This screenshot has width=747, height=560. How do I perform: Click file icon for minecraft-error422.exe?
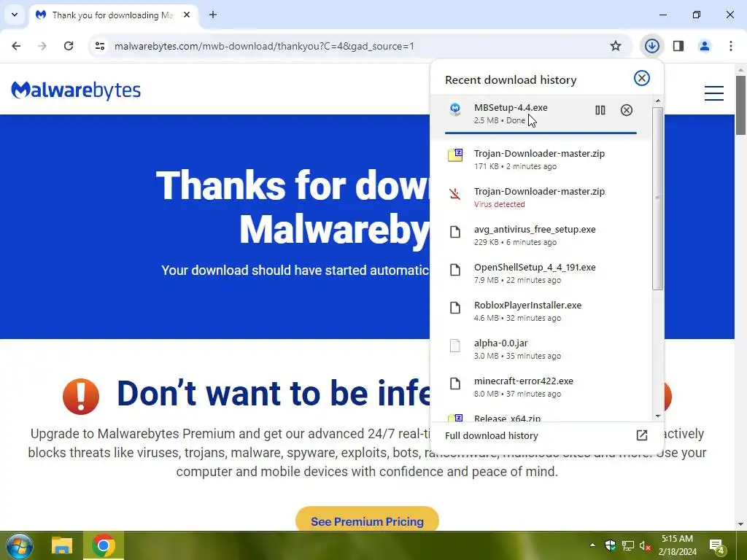click(455, 384)
